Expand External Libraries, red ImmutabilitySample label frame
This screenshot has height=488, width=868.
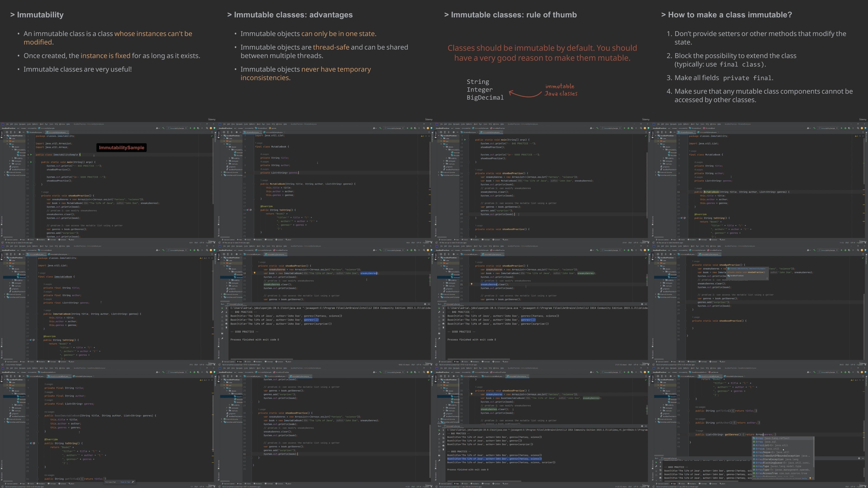click(4, 172)
